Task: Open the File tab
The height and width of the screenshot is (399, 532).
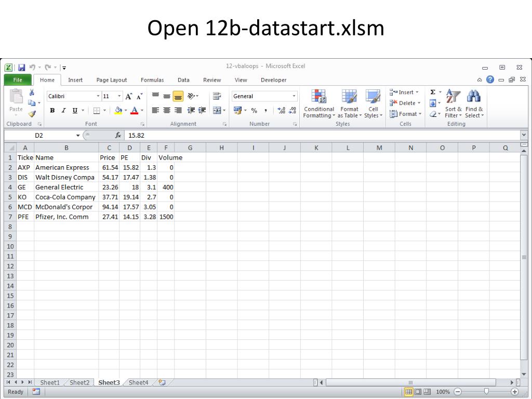Action: [18, 80]
